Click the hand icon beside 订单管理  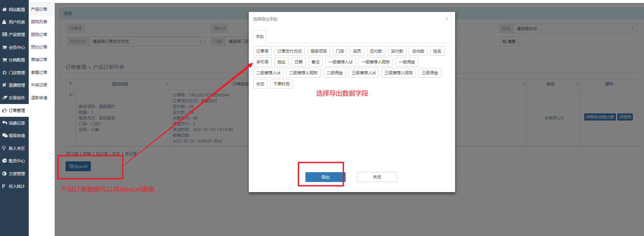4,110
